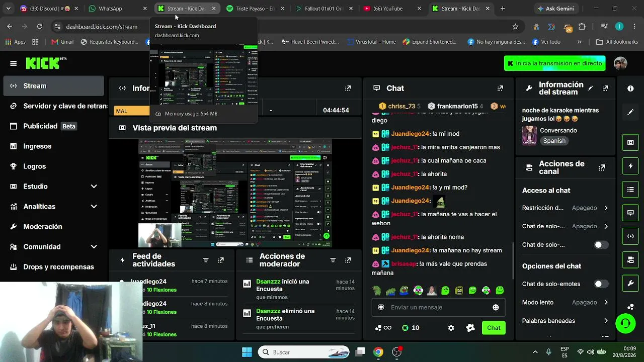Open the wrench icon in the right rail

(x=630, y=284)
